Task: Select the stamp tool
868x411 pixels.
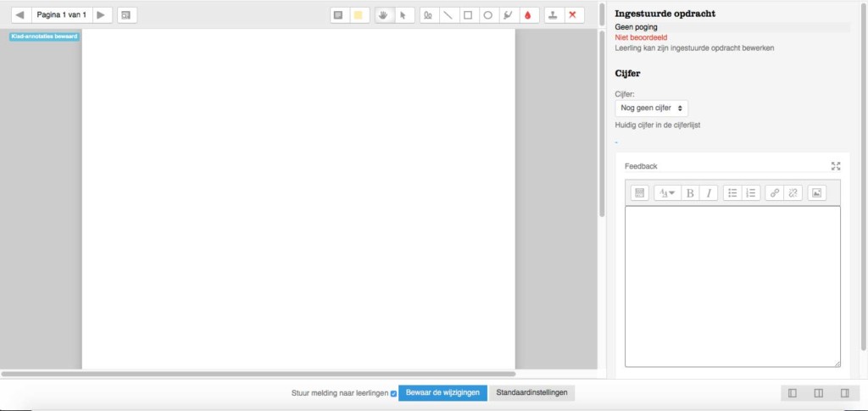Action: tap(553, 15)
